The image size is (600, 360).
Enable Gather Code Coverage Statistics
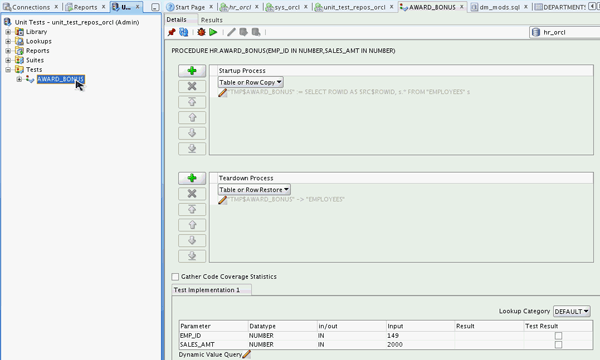(175, 277)
